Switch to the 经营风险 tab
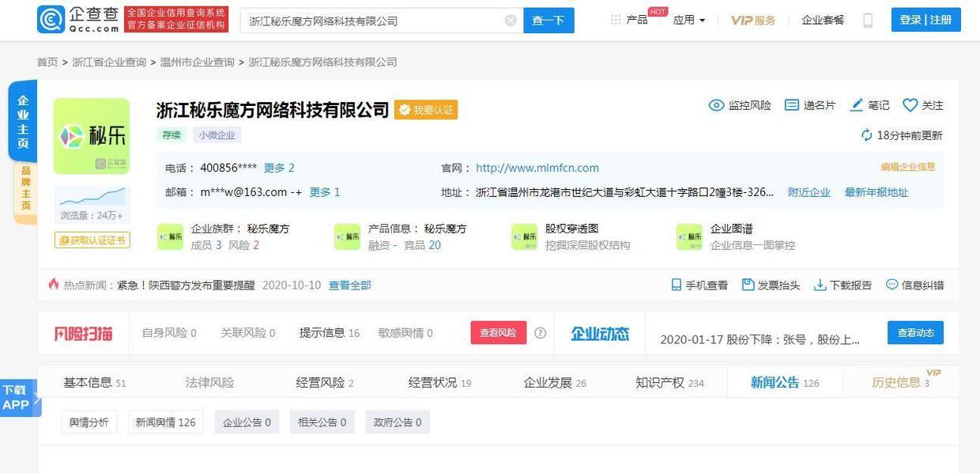The width and height of the screenshot is (980, 473). (325, 383)
